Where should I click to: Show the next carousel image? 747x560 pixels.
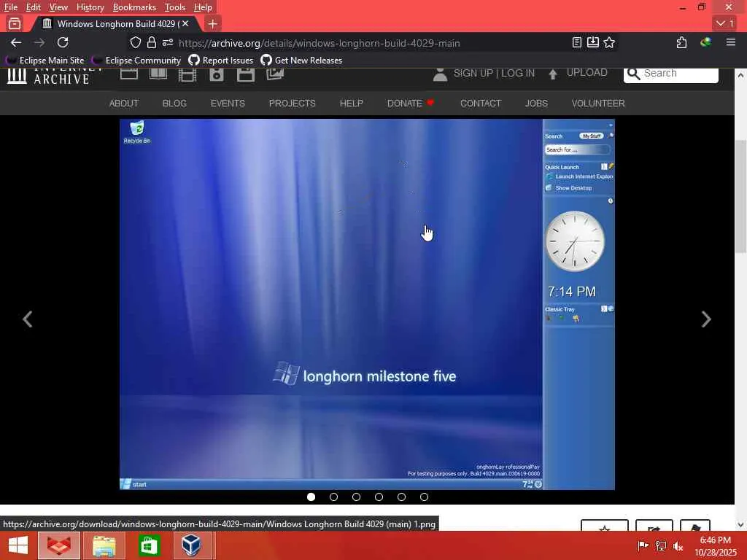click(x=706, y=319)
